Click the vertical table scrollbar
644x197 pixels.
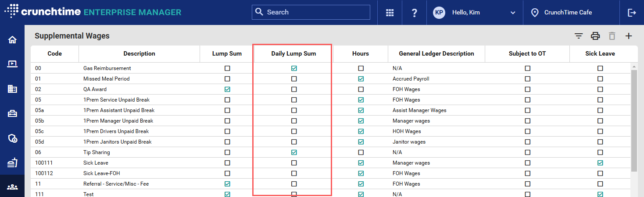click(x=634, y=120)
